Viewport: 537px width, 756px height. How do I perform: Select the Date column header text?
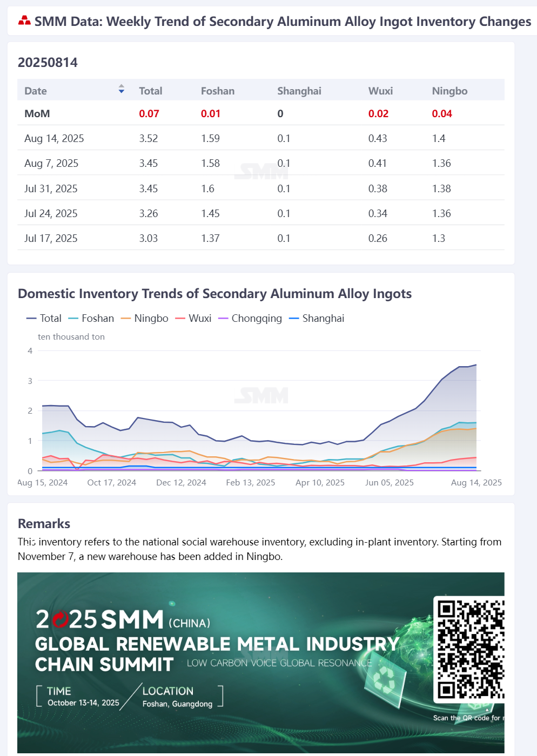(x=36, y=91)
